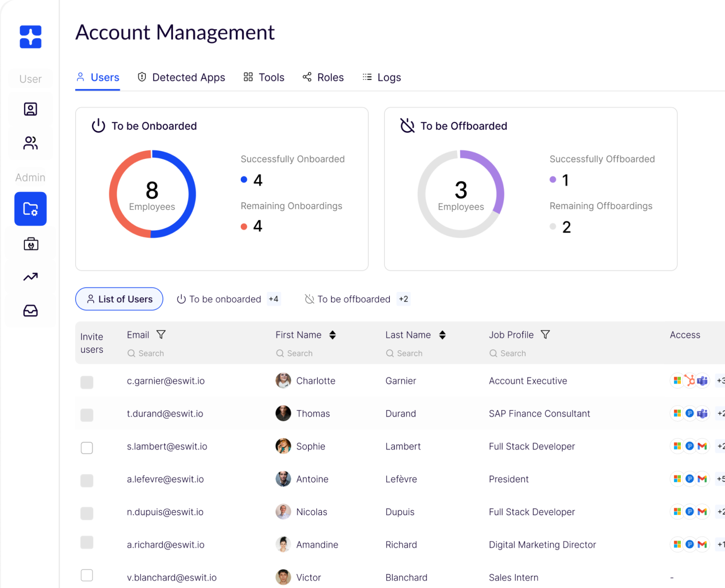Open the Job Profile column filter
This screenshot has width=725, height=588.
click(x=545, y=334)
